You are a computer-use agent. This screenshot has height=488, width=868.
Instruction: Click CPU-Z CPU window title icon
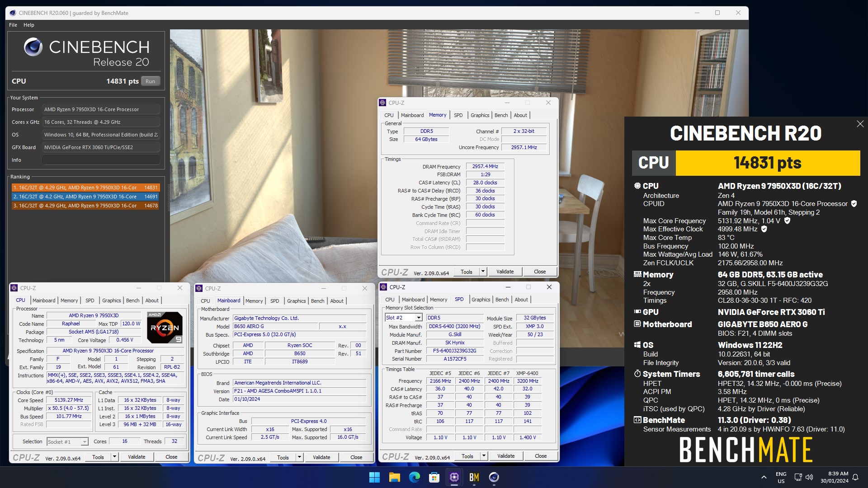pos(14,288)
